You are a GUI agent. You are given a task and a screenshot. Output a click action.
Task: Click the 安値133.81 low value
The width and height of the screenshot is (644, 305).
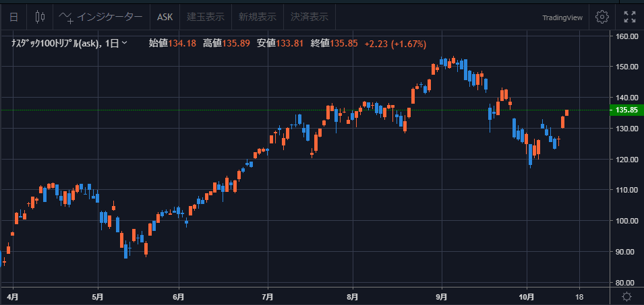coord(280,44)
